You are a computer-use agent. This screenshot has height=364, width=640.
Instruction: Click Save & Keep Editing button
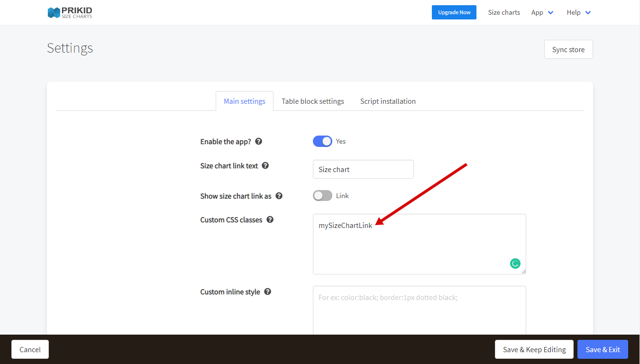coord(534,349)
